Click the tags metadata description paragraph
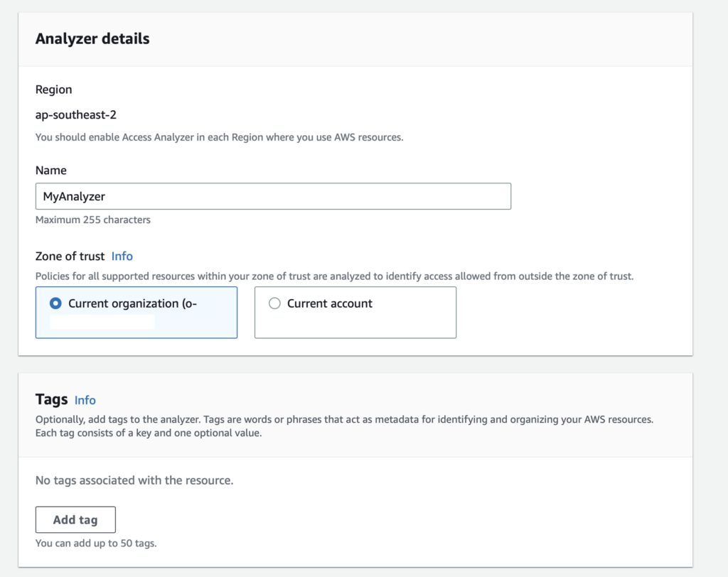Viewport: 728px width, 577px height. (x=344, y=426)
